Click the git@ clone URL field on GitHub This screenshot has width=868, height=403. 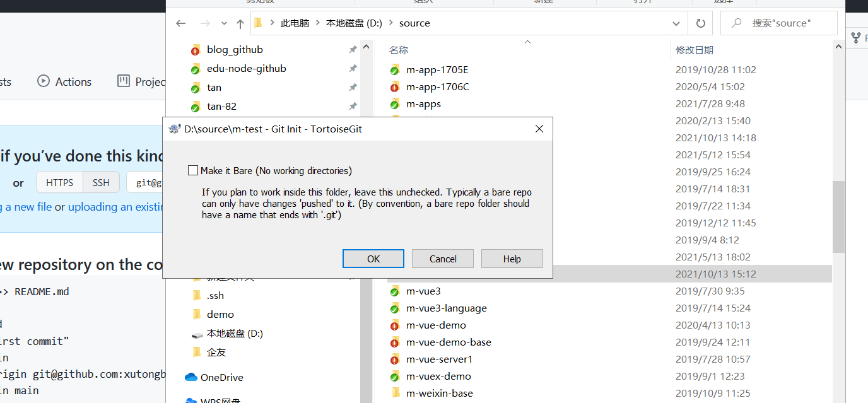[x=146, y=183]
